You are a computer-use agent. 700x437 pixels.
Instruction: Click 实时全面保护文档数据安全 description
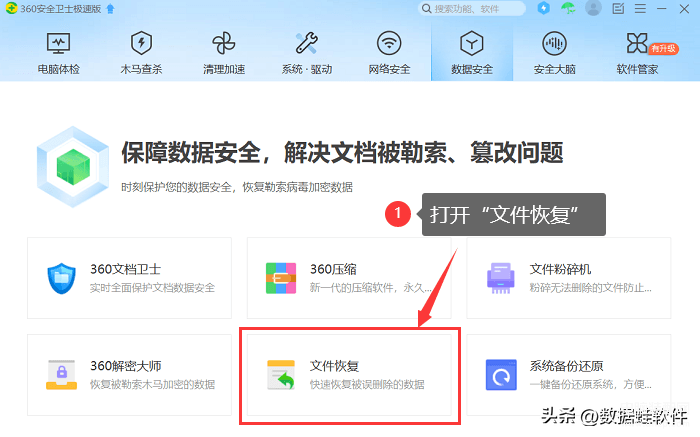(x=152, y=288)
